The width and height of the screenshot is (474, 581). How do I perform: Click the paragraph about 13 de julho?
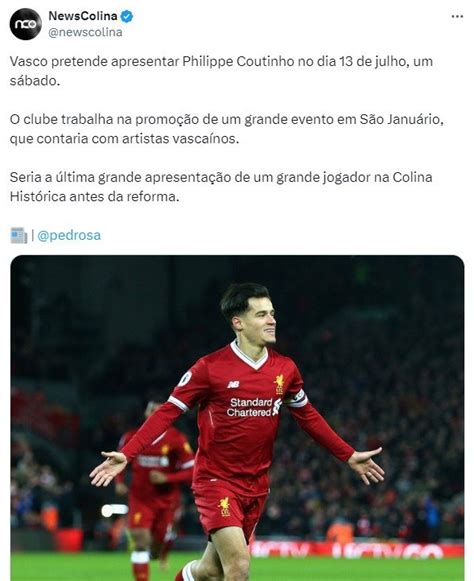click(x=221, y=71)
